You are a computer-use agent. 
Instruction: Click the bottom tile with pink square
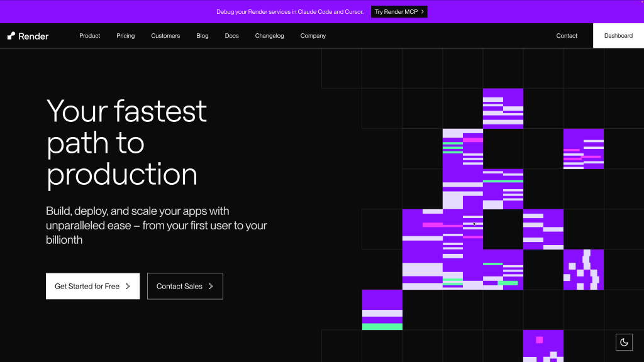pyautogui.click(x=543, y=345)
